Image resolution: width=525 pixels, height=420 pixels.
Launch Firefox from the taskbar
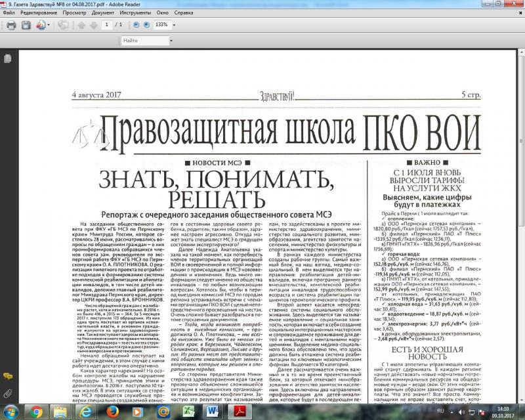(112, 411)
